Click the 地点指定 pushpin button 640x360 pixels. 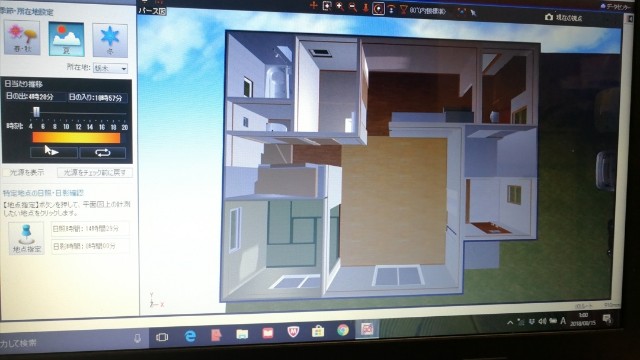(26, 238)
